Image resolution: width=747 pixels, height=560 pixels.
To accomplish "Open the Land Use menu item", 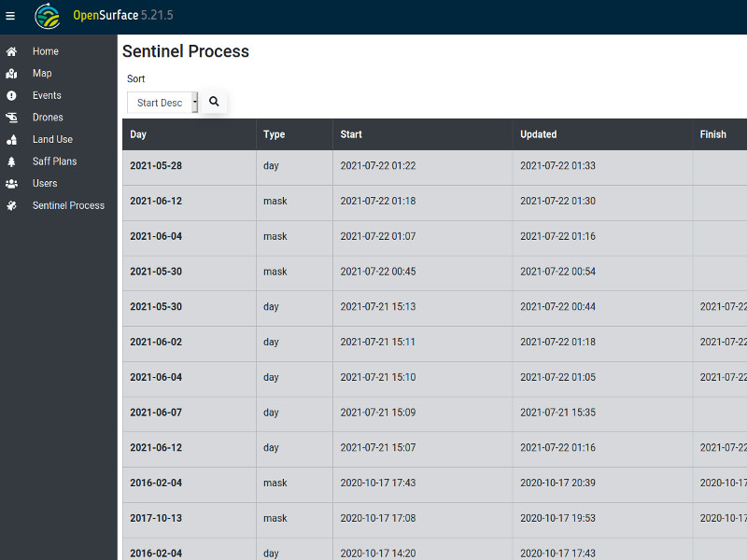I will [52, 139].
